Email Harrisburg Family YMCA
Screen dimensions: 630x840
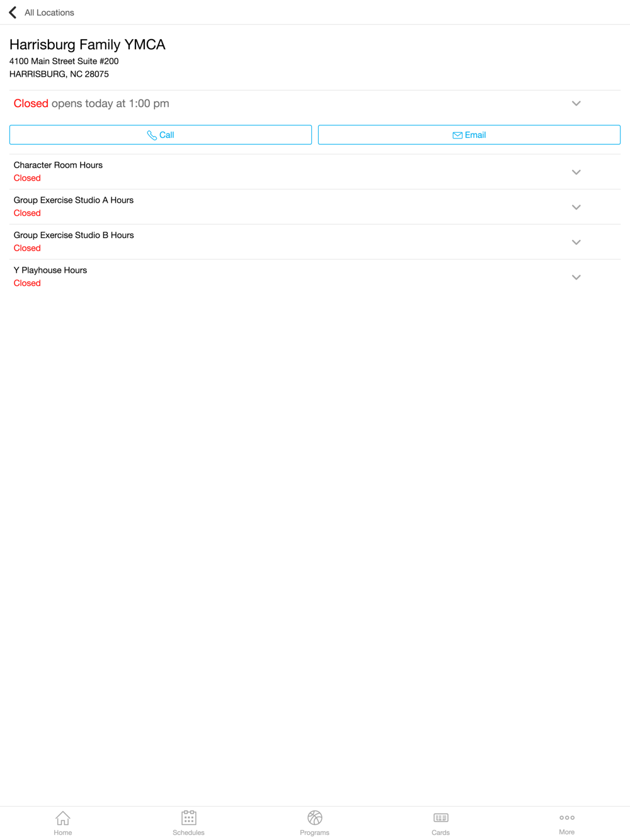pos(469,135)
